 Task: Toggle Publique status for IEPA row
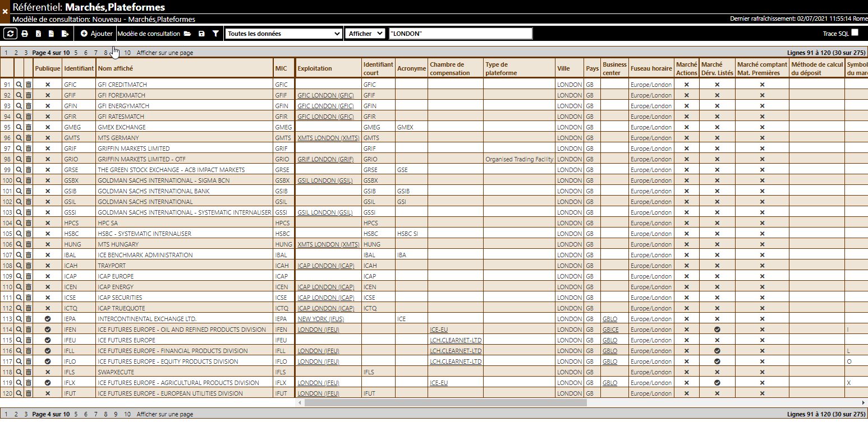click(48, 319)
